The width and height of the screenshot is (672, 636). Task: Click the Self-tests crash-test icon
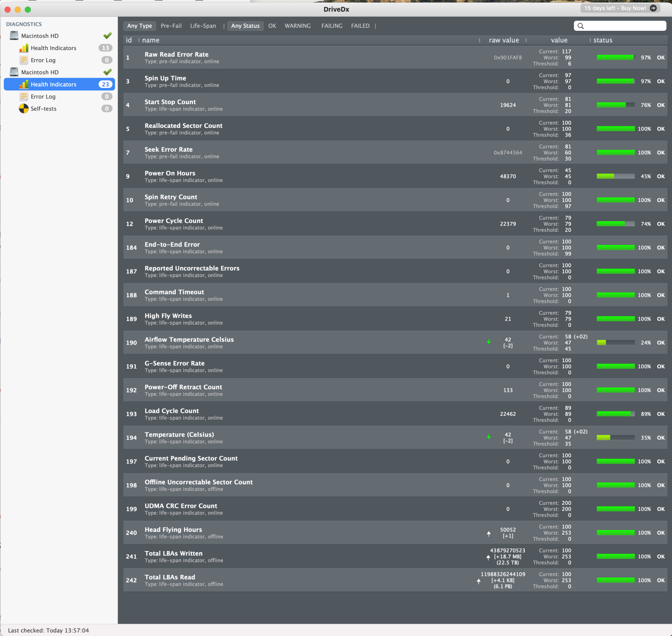[x=24, y=108]
